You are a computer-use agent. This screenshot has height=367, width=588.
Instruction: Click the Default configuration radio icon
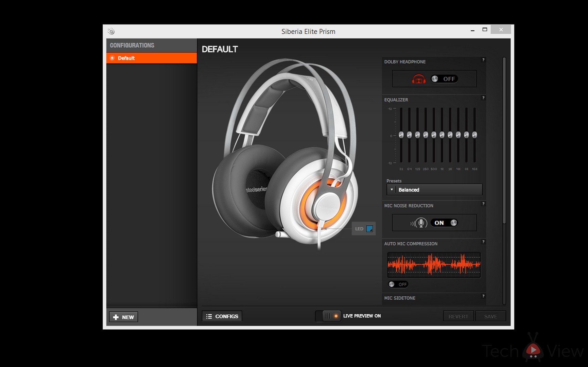pyautogui.click(x=112, y=58)
